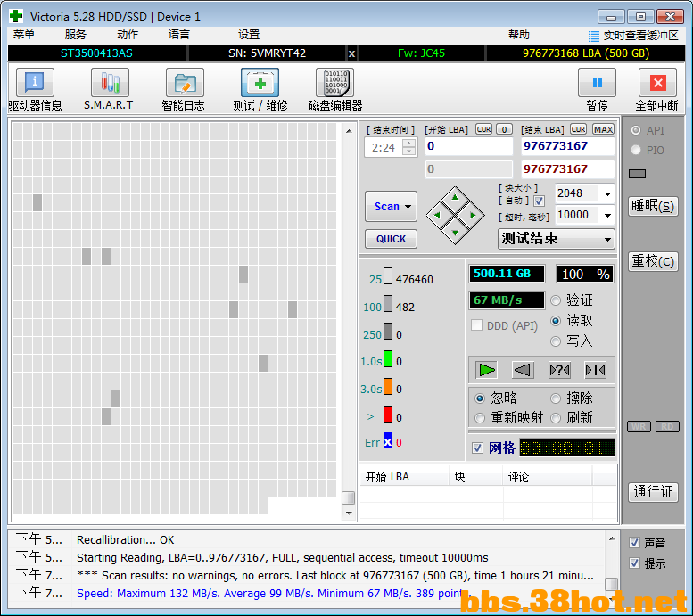Open the Help (帮助) menu
This screenshot has height=616, width=693.
(x=519, y=35)
